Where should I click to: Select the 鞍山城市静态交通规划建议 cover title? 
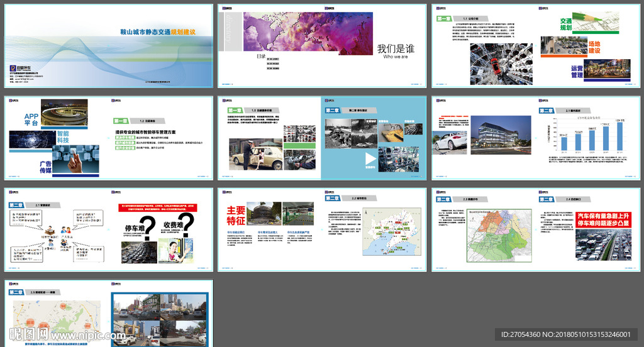coord(157,31)
